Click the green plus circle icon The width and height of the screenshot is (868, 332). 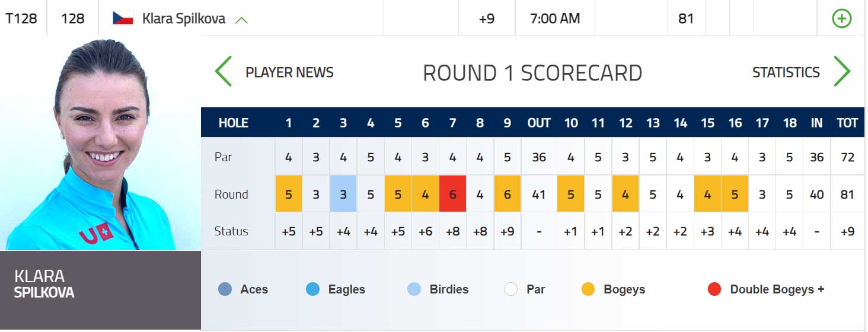click(841, 18)
